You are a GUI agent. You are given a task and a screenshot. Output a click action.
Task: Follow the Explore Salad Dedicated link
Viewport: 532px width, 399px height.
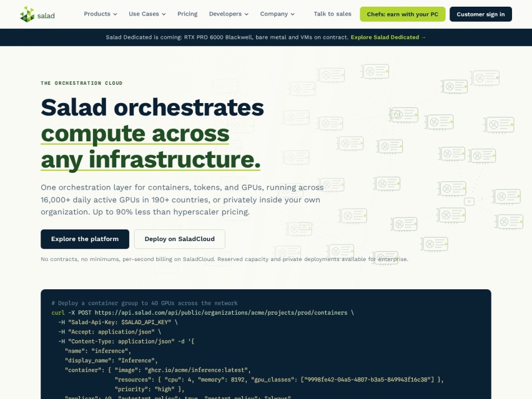[388, 37]
